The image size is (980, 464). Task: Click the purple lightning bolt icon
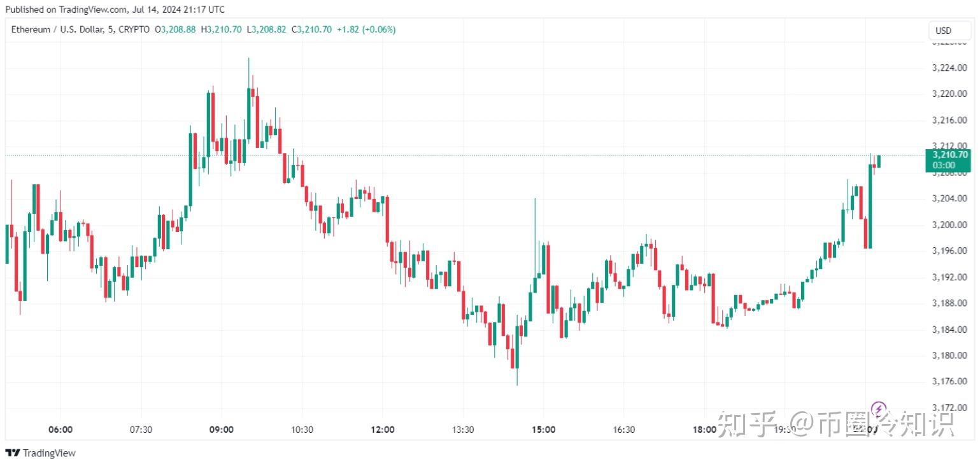pyautogui.click(x=878, y=408)
